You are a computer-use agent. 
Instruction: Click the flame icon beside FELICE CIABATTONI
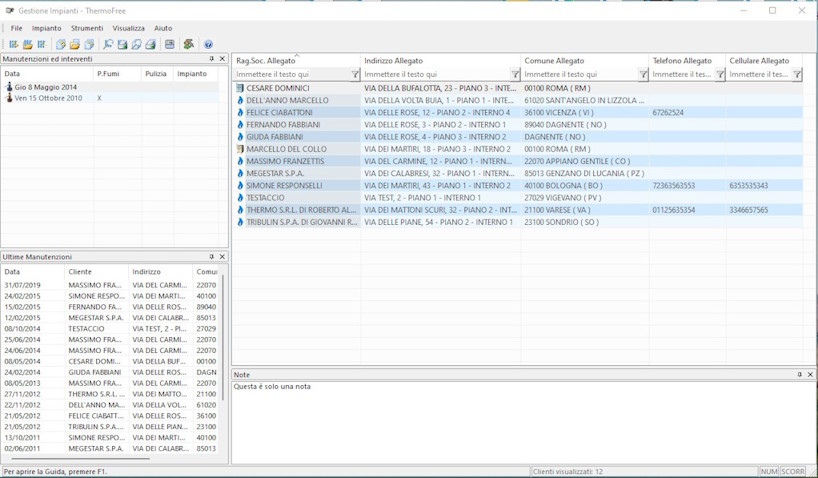tap(240, 112)
